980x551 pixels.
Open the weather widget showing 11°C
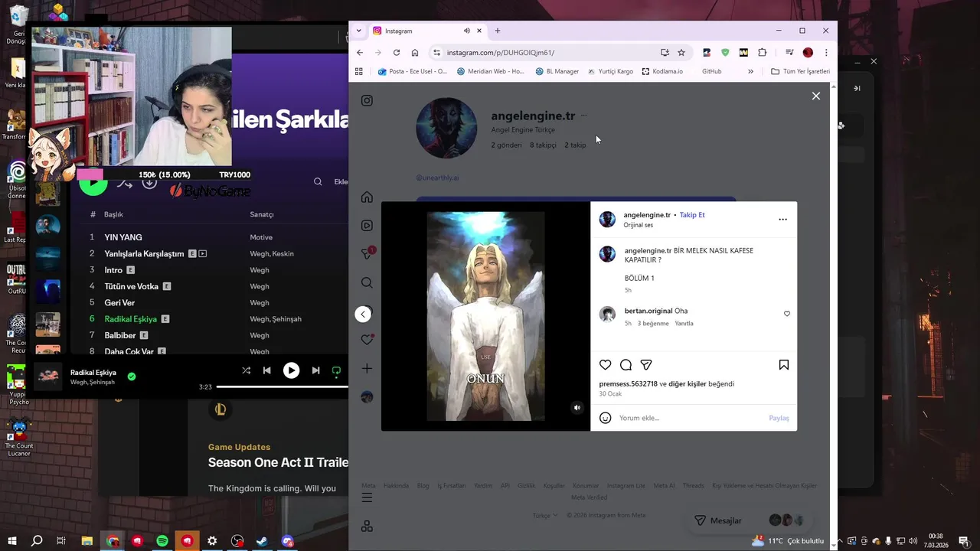pyautogui.click(x=786, y=540)
